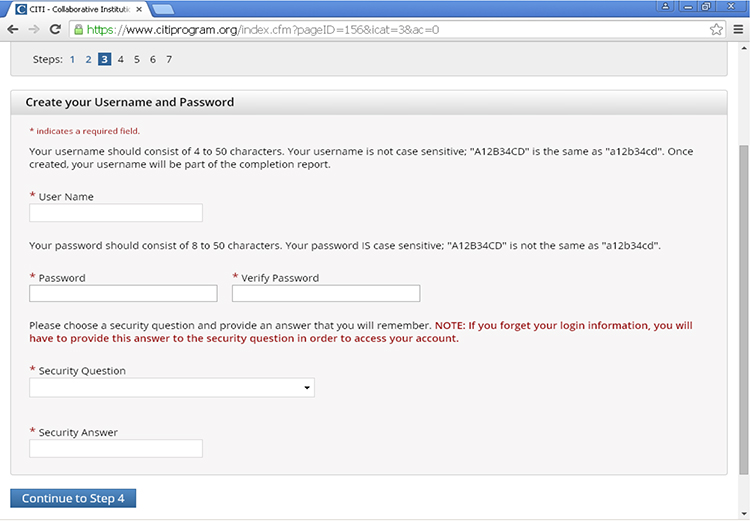This screenshot has height=521, width=750.
Task: Click the green padlock security icon
Action: tap(78, 30)
